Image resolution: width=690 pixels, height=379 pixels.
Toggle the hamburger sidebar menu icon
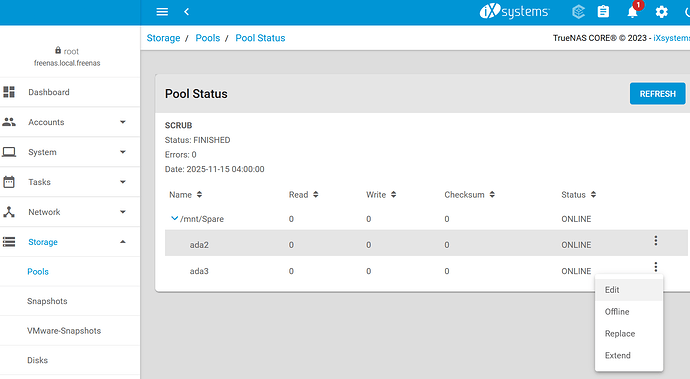(162, 12)
